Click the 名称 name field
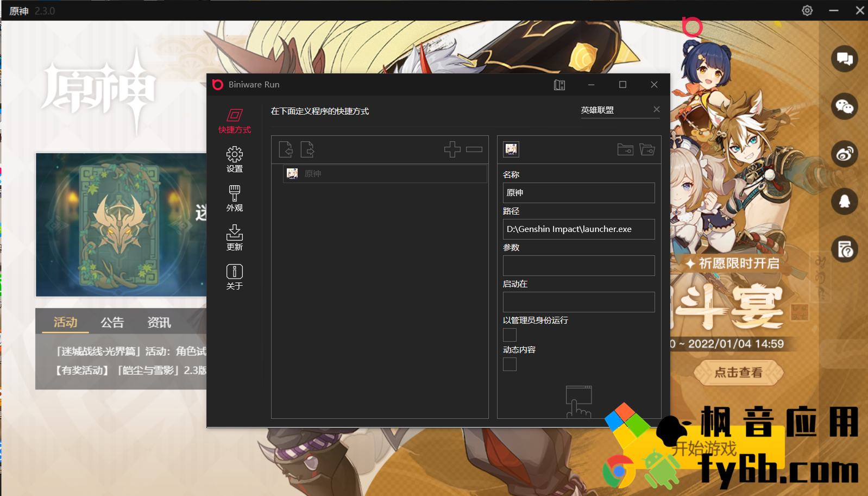The image size is (868, 496). coord(578,193)
